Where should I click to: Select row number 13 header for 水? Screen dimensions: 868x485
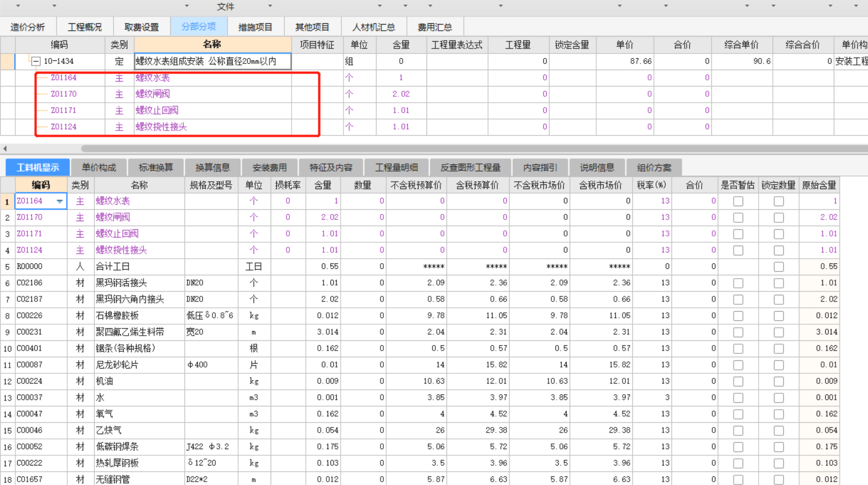pyautogui.click(x=7, y=398)
